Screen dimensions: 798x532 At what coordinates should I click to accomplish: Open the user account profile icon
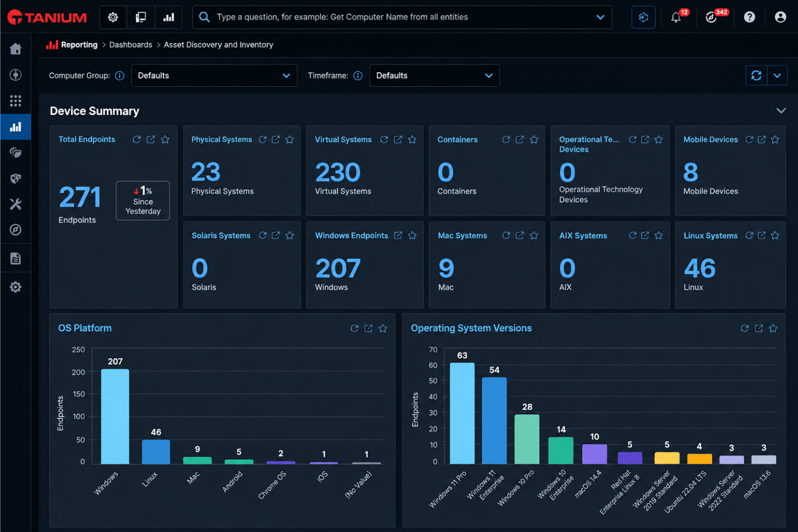click(780, 17)
